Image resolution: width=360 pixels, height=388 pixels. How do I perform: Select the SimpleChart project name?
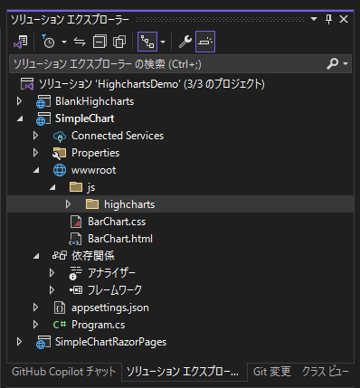[x=85, y=118]
